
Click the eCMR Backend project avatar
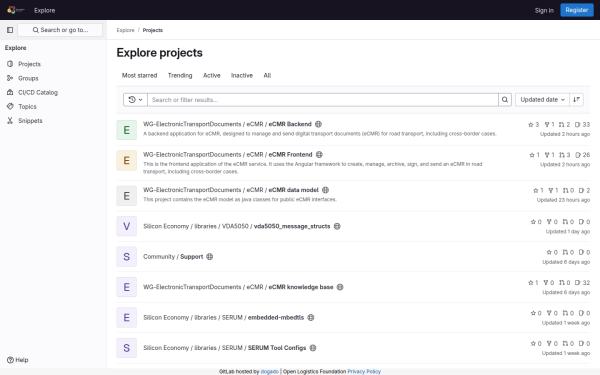(127, 130)
